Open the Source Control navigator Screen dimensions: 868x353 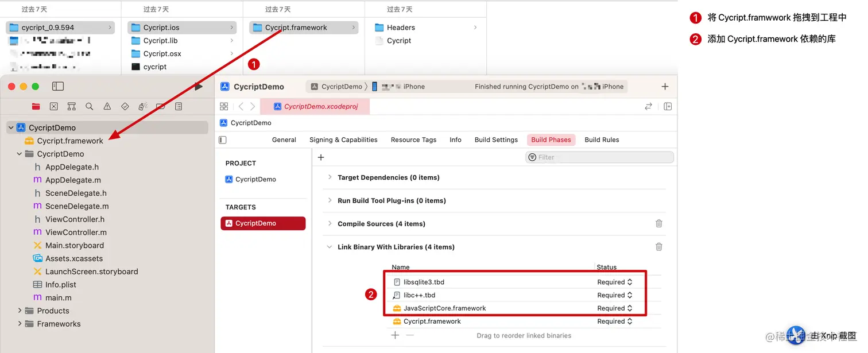pyautogui.click(x=53, y=106)
